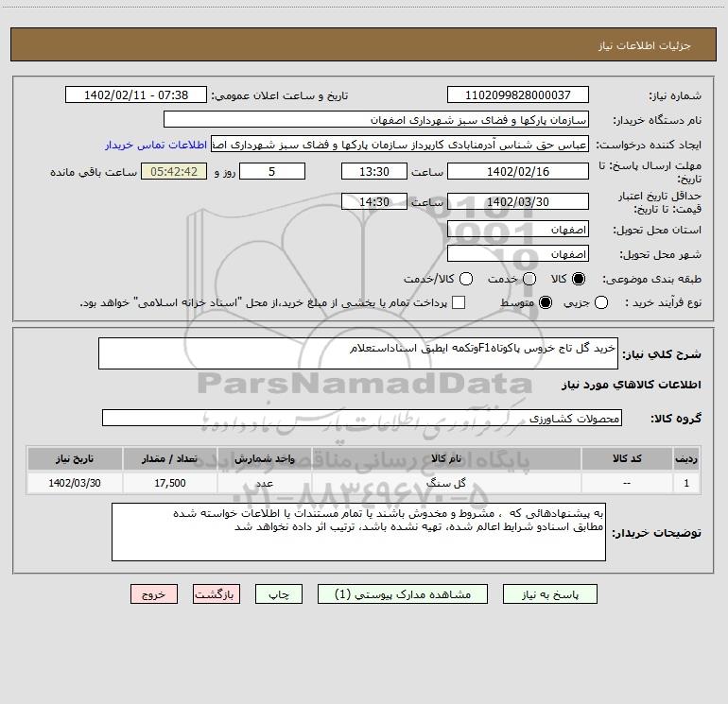The image size is (728, 704).
Task: Click the need number field 1102099828000037
Action: (518, 95)
